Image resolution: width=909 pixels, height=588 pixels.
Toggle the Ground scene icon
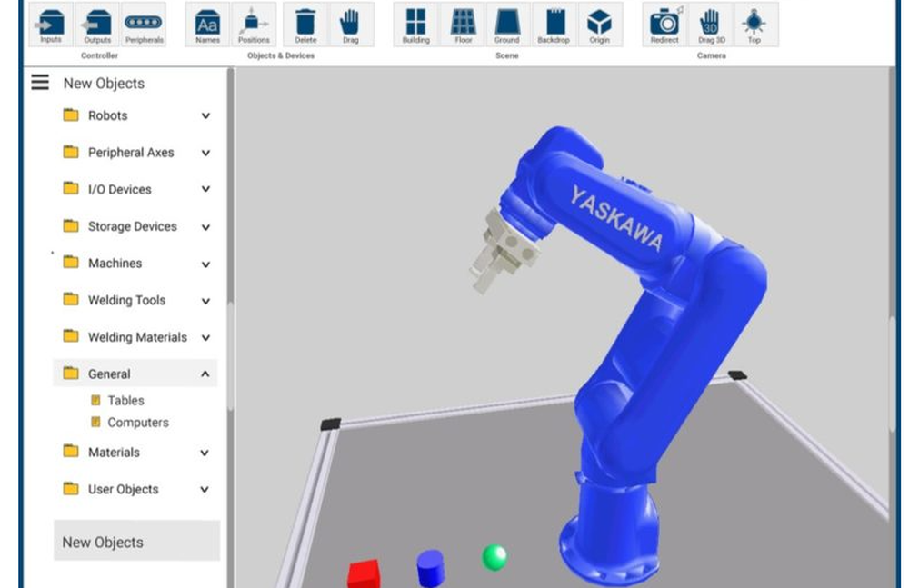coord(507,25)
